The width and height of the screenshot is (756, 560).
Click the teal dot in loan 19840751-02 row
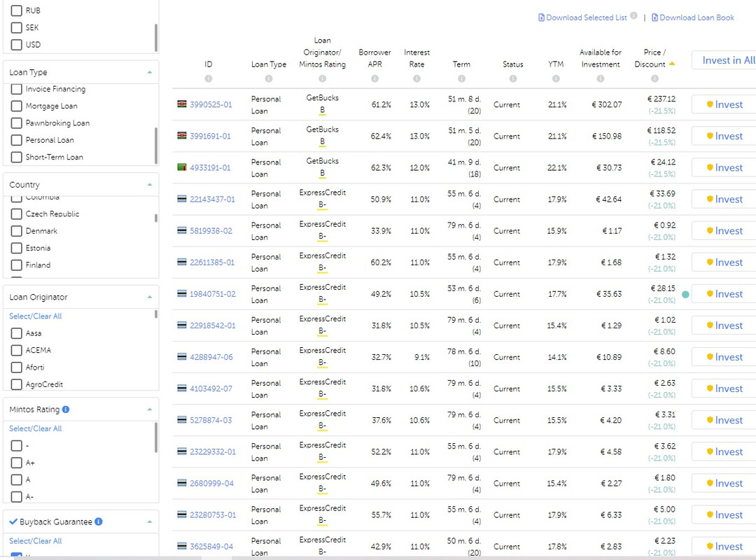click(685, 294)
